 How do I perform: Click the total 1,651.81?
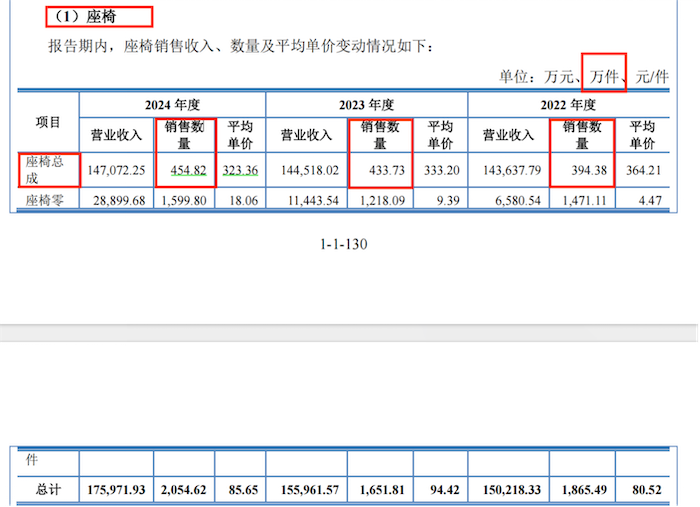click(382, 490)
